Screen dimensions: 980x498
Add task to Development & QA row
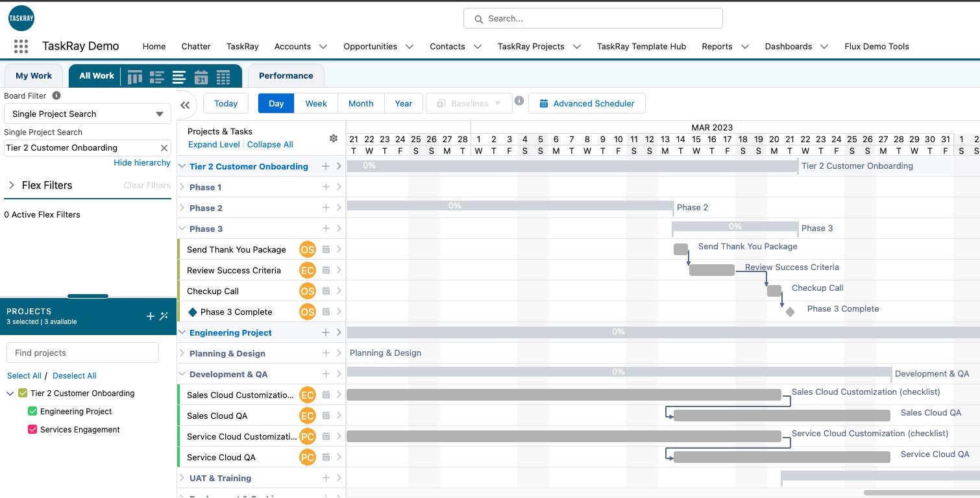pos(326,374)
